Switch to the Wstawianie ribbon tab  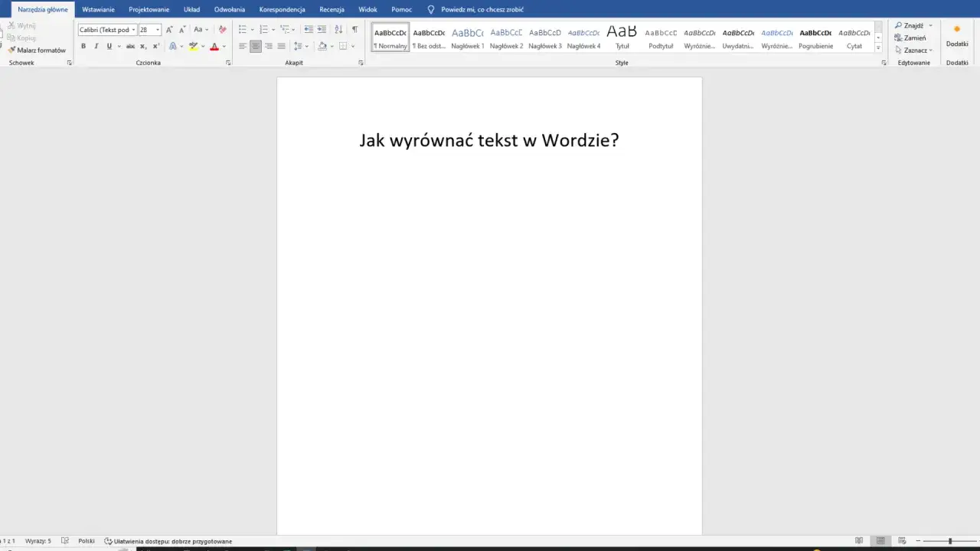(x=98, y=9)
